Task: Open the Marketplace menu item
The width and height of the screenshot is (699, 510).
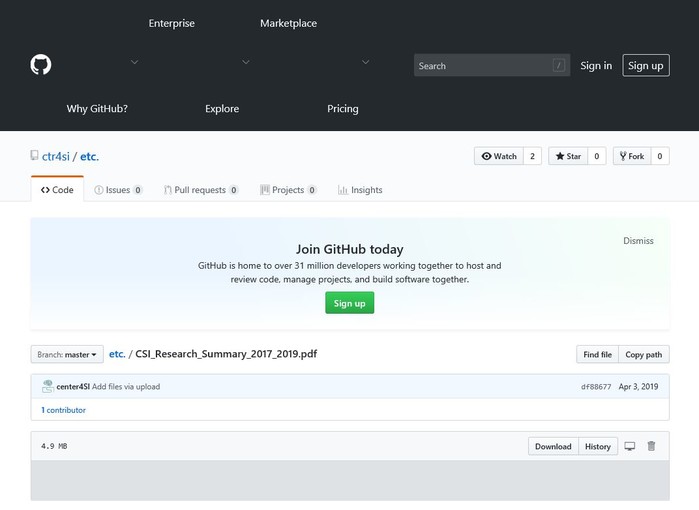Action: click(288, 23)
